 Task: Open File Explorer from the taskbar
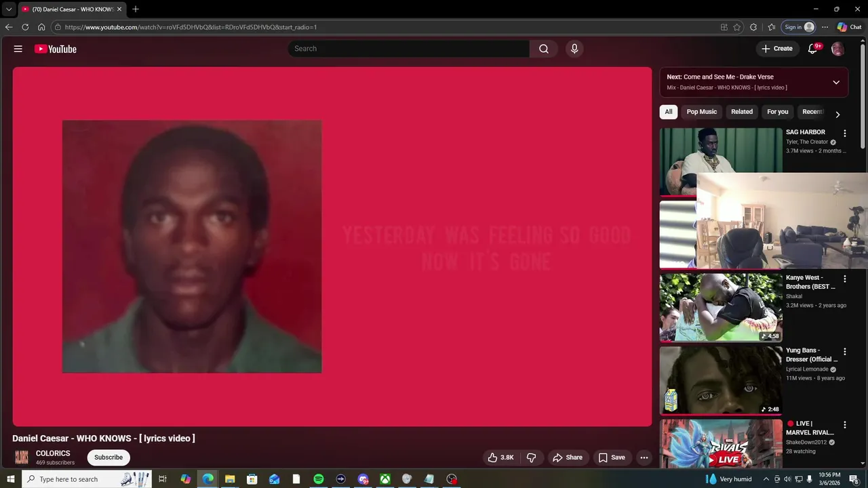[x=230, y=479]
